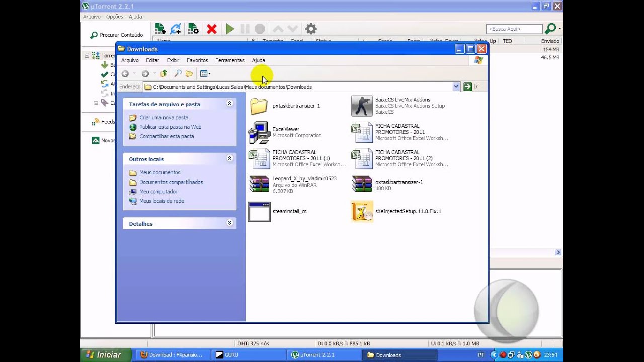Collapse the Torrents tree node in µTorrent
This screenshot has height=362, width=644.
coord(87,56)
